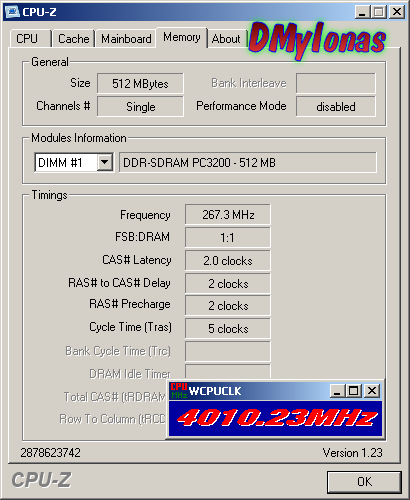Click the Frequency label
Viewport: 410px width, 500px height.
[x=145, y=215]
